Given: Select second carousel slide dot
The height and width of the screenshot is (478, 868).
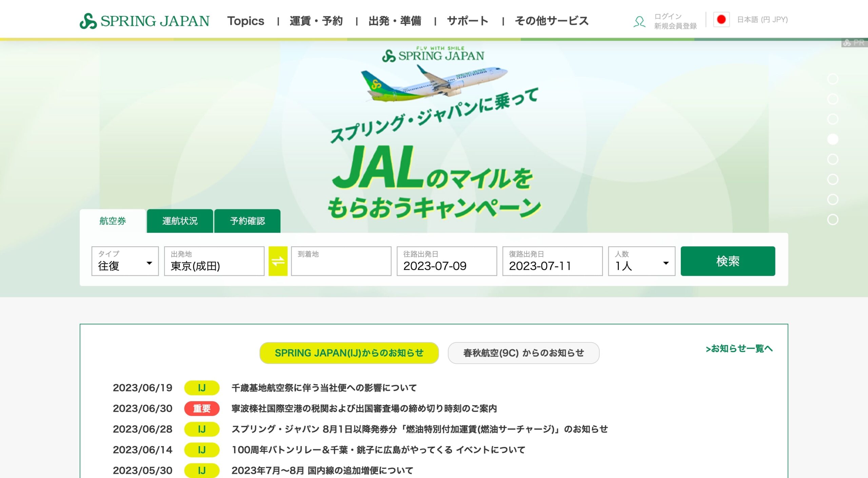Looking at the screenshot, I should pos(833,99).
